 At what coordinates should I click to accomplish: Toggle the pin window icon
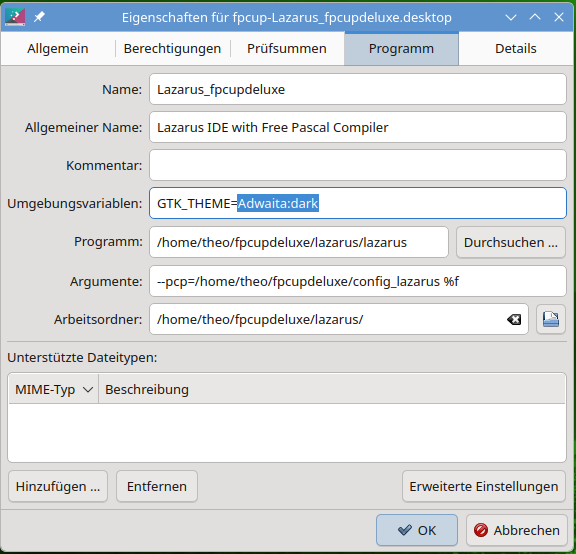point(39,17)
